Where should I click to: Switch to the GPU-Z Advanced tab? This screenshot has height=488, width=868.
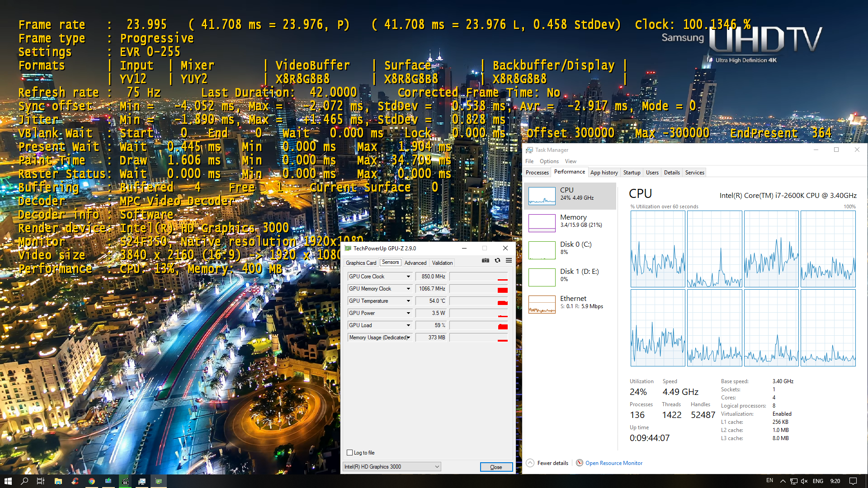(415, 263)
